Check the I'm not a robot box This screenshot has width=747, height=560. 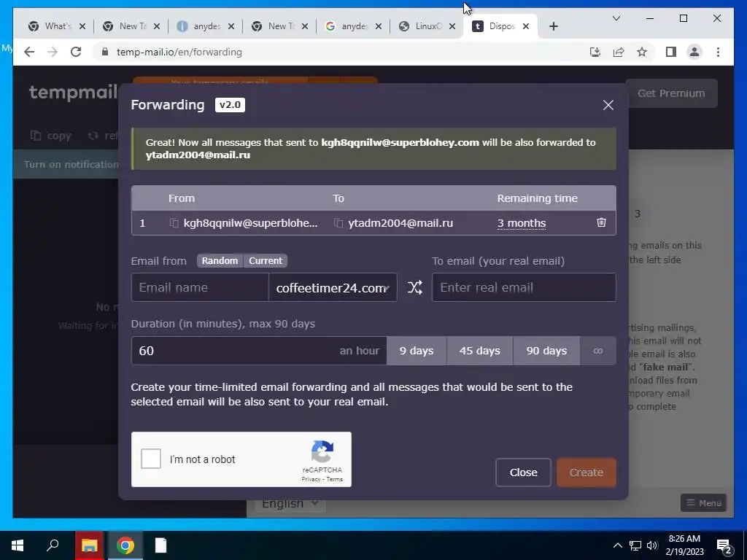151,459
